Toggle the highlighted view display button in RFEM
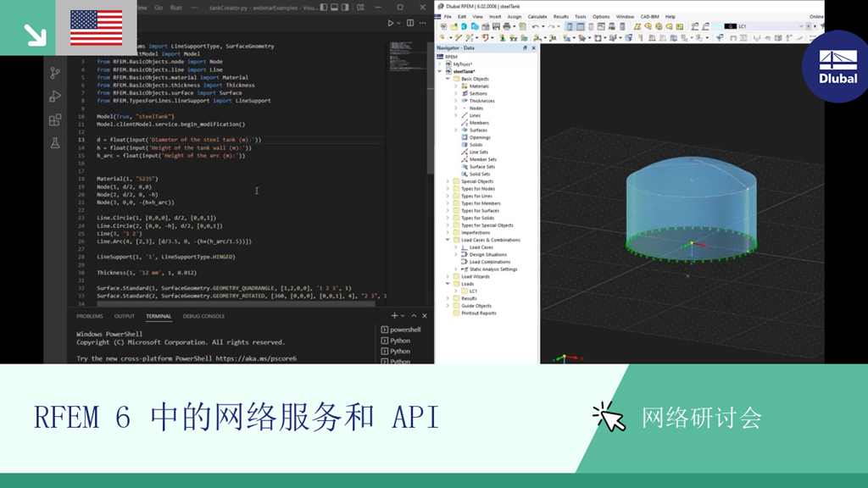This screenshot has height=488, width=868. click(570, 26)
